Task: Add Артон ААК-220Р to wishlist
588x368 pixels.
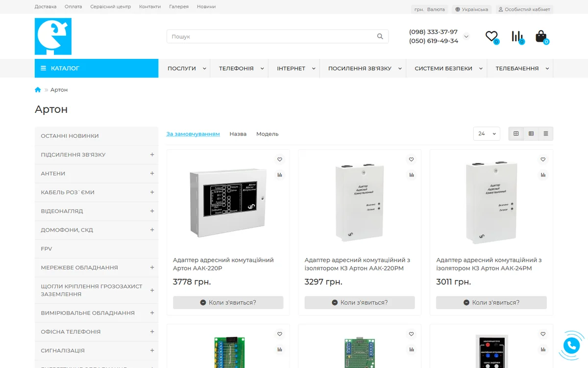Action: pyautogui.click(x=280, y=159)
